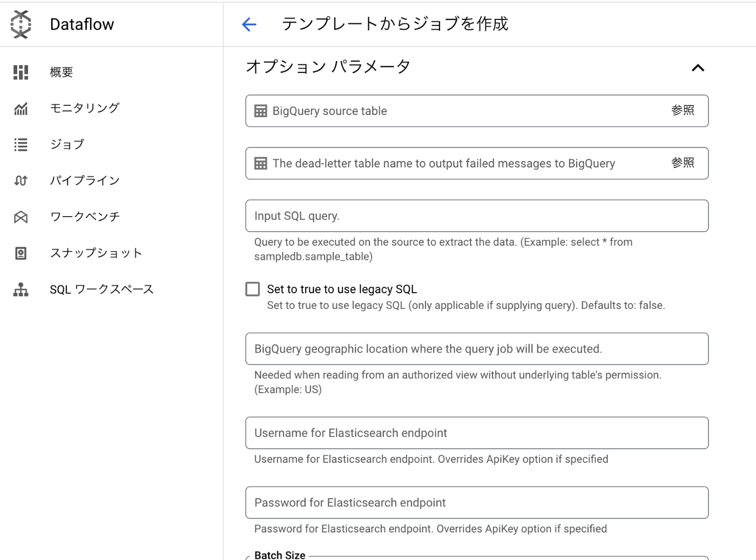This screenshot has width=756, height=560.
Task: Open モニタリング in the sidebar
Action: (111, 108)
